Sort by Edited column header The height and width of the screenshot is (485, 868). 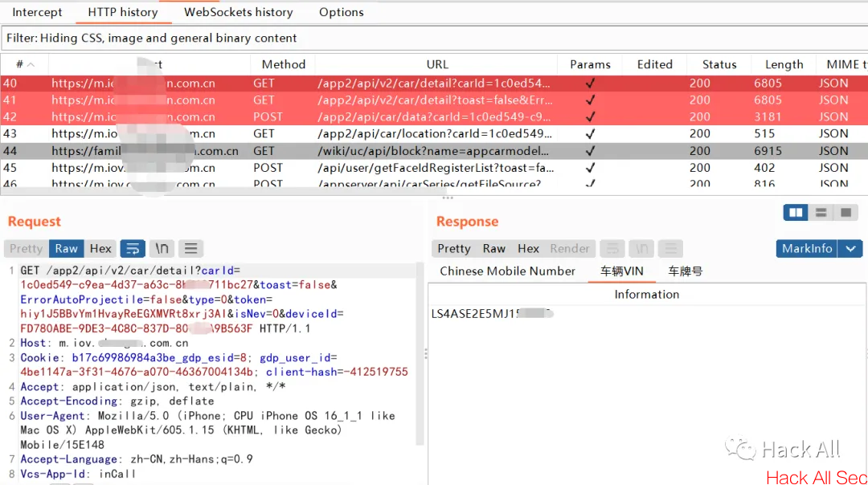point(654,65)
